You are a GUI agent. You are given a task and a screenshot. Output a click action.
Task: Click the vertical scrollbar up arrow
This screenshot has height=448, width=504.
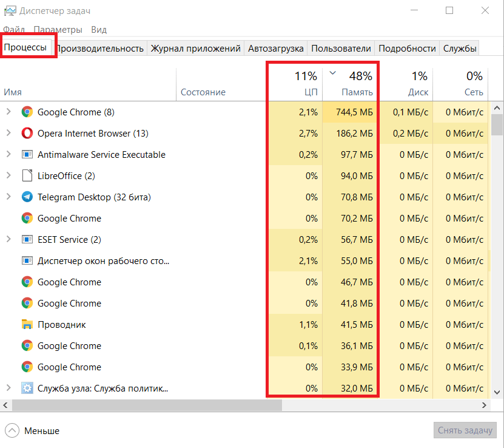[497, 107]
